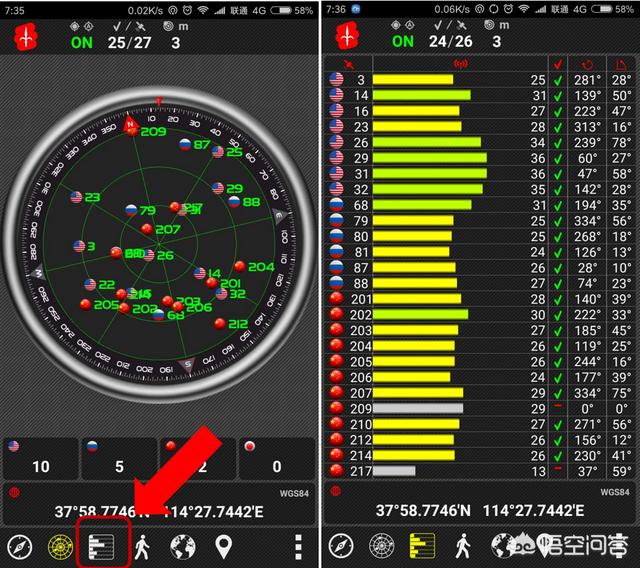Tap the North arrow on the compass dial

[x=130, y=122]
